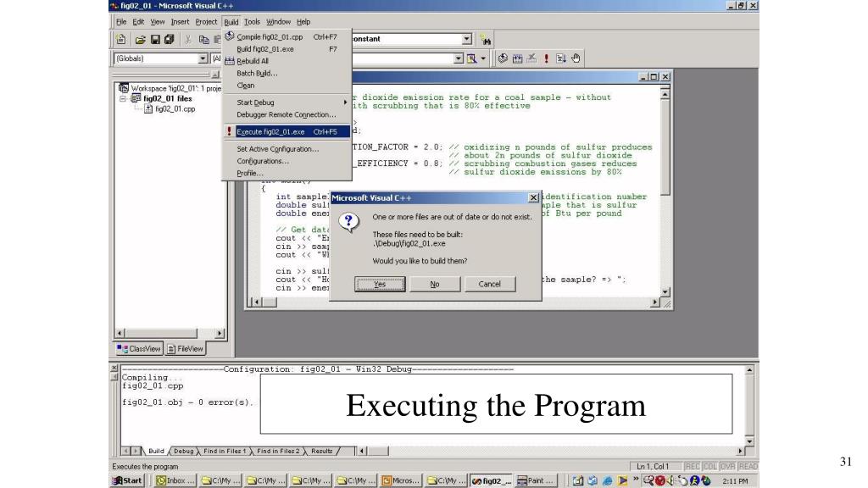Switch to the Paint taskbar button

[536, 481]
